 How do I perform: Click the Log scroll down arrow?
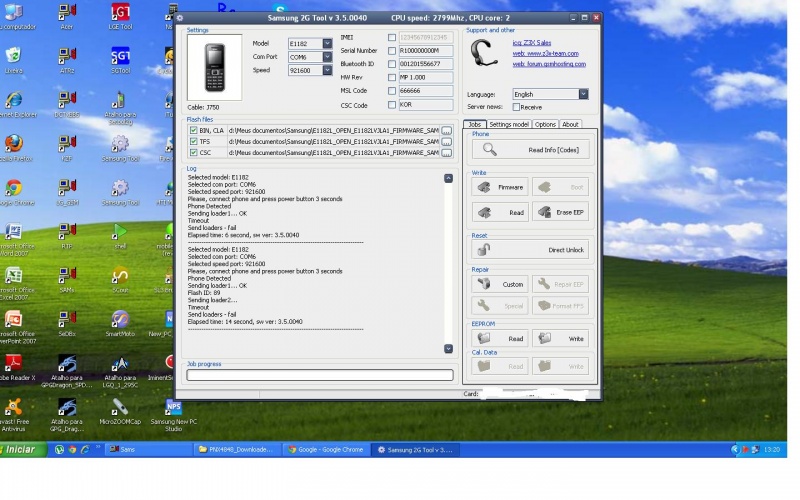tap(448, 348)
